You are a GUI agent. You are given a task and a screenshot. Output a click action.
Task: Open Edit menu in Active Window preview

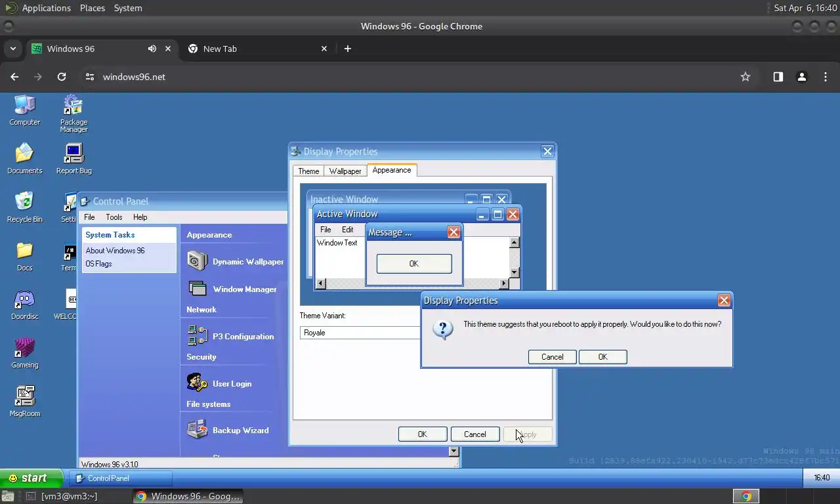tap(348, 230)
